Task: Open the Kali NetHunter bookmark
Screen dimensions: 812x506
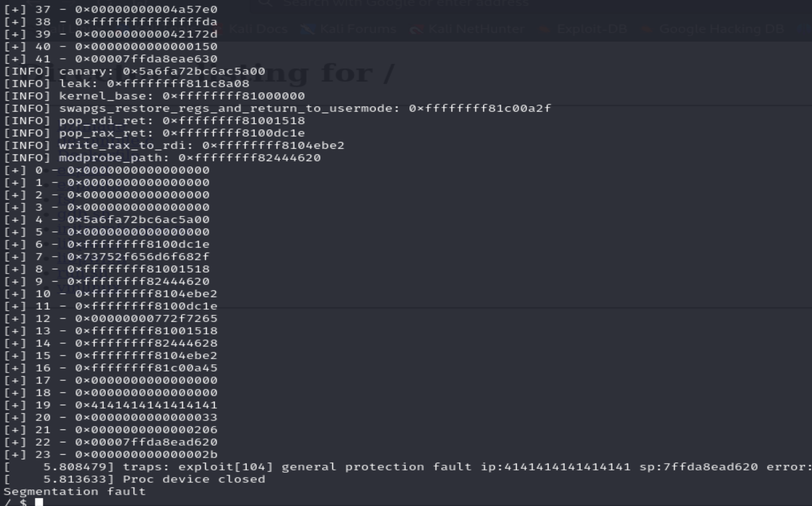Action: click(x=476, y=29)
